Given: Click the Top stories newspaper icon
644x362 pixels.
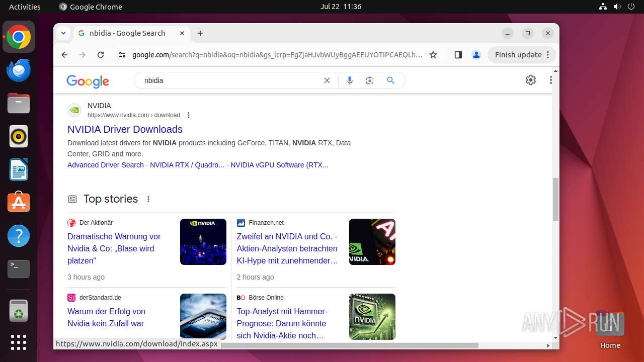Looking at the screenshot, I should click(72, 199).
